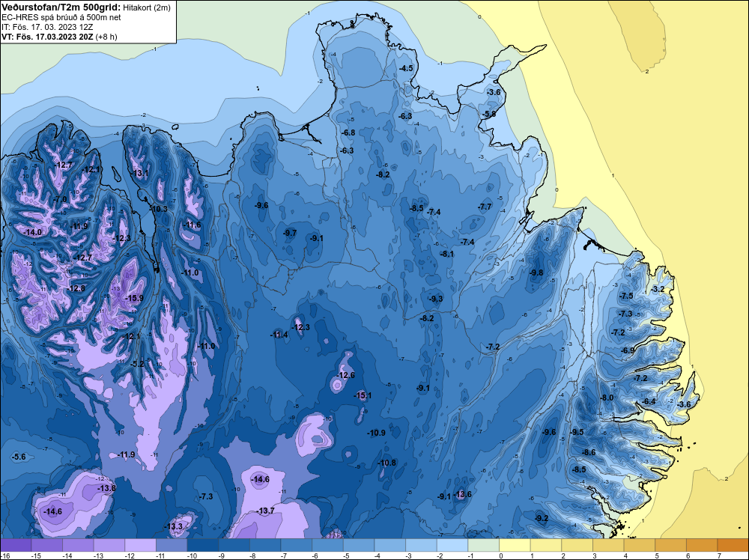The height and width of the screenshot is (560, 749).
Task: Click the -15.9 temperature value
Action: point(134,298)
